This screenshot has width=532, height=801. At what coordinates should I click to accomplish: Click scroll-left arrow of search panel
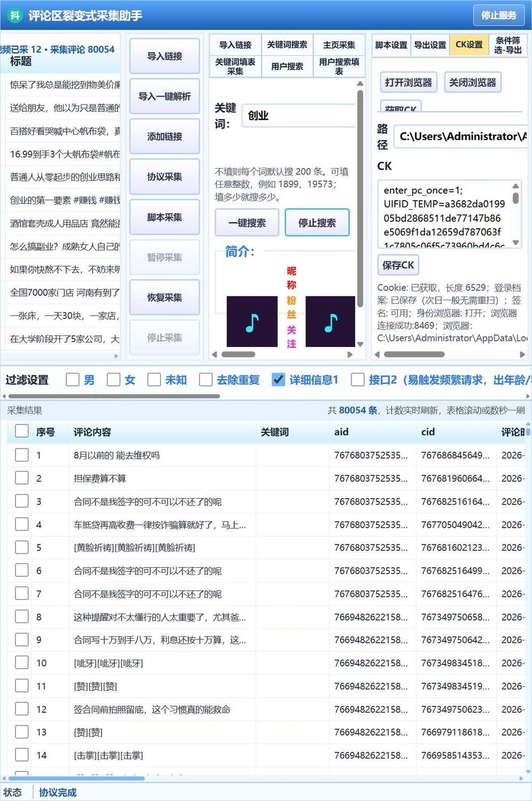(x=214, y=354)
